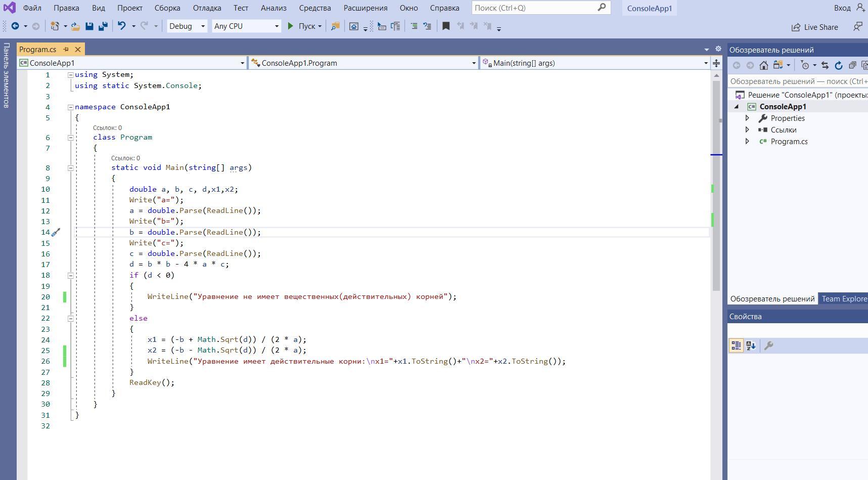The height and width of the screenshot is (480, 868).
Task: Open the Отладка menu
Action: pos(207,8)
